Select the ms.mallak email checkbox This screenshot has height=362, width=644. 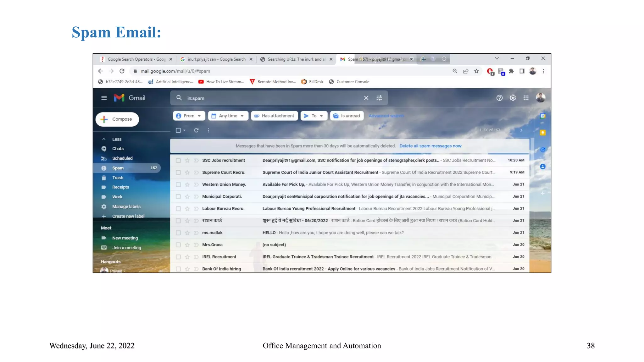[x=178, y=233]
